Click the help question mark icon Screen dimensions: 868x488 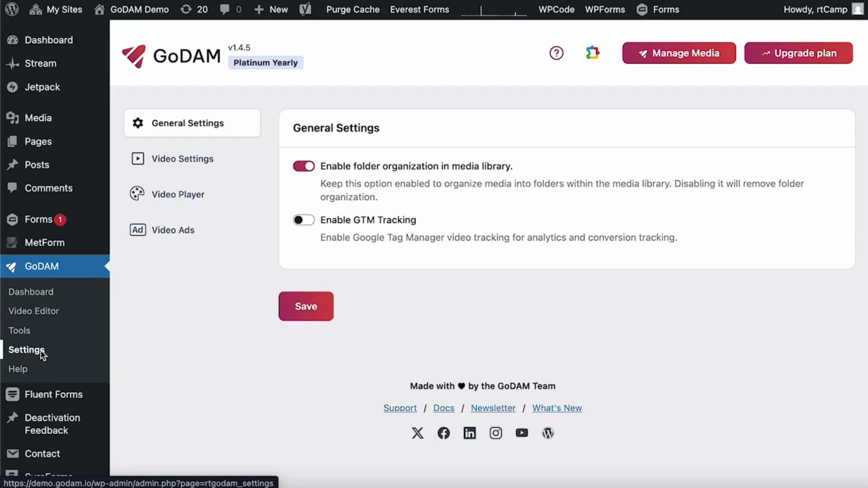556,53
